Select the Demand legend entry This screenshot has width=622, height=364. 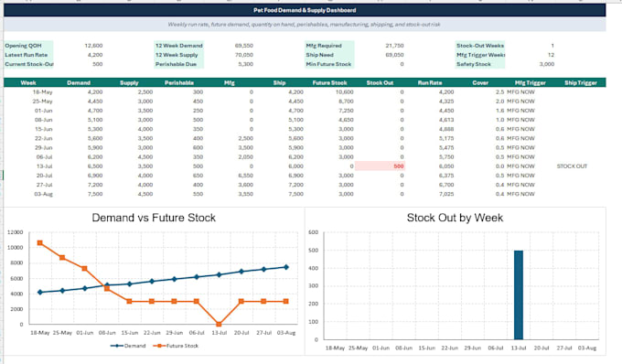point(128,346)
